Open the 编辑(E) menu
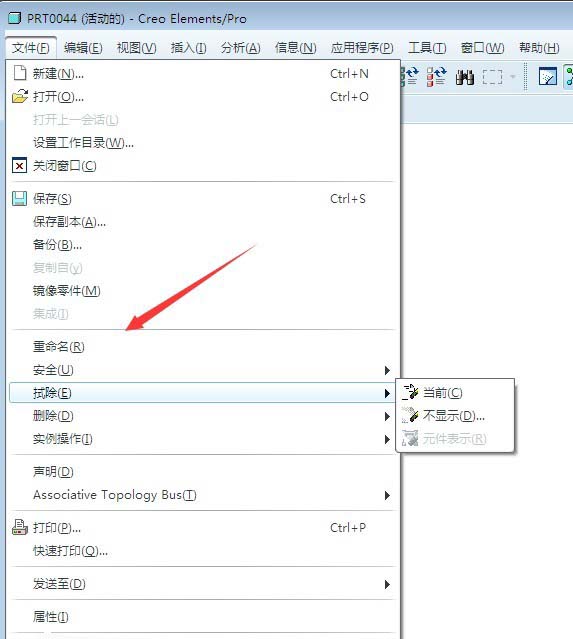This screenshot has width=573, height=639. point(83,48)
